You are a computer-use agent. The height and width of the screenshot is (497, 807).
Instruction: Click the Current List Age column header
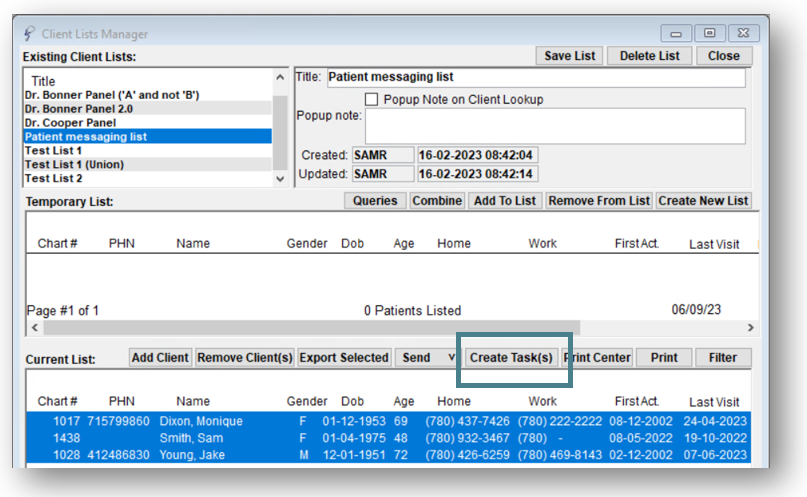[x=404, y=401]
